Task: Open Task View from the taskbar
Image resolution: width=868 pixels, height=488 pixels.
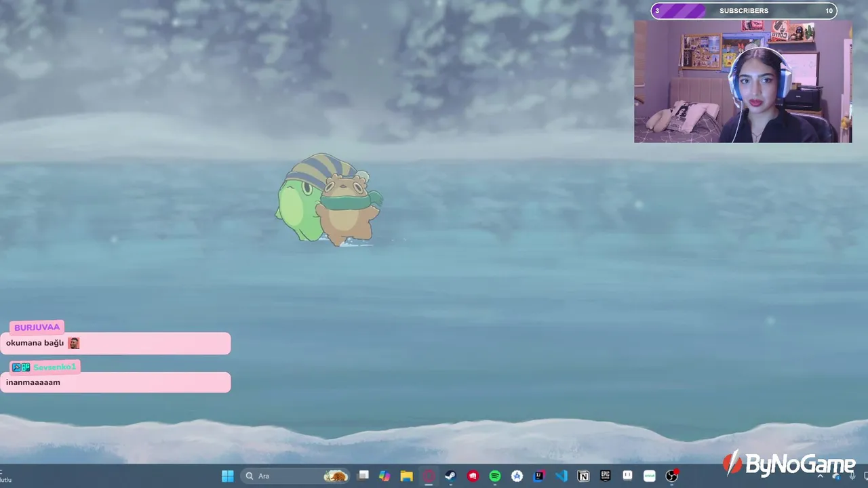Action: [x=363, y=476]
